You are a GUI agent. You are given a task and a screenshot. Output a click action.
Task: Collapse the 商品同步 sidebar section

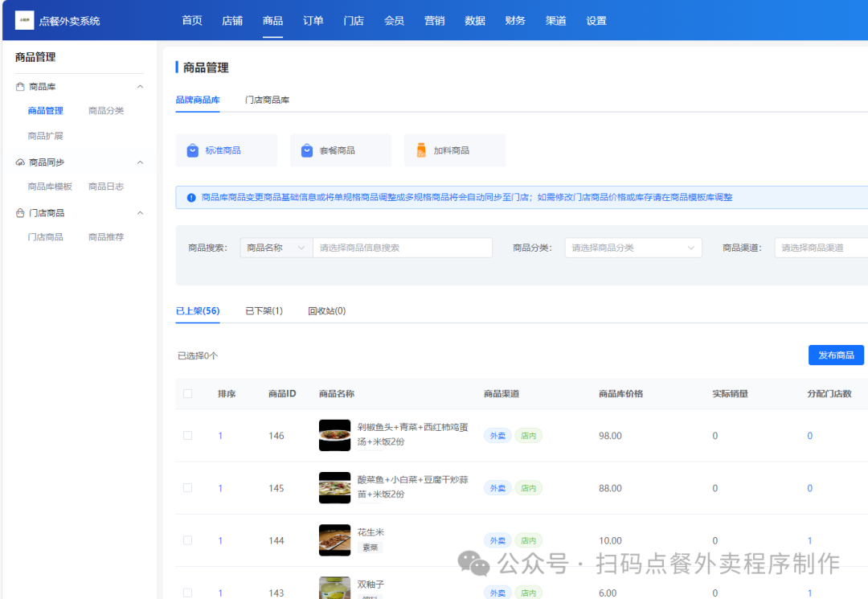(140, 162)
